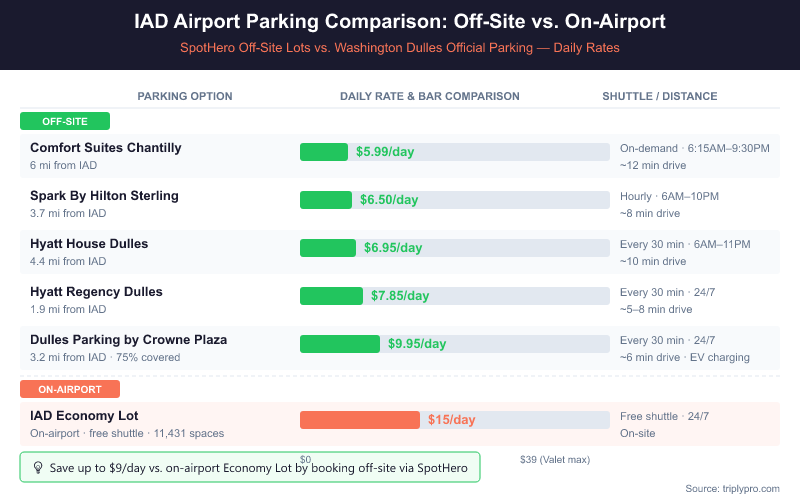Choose the Hyatt House Dulles option

pos(89,244)
